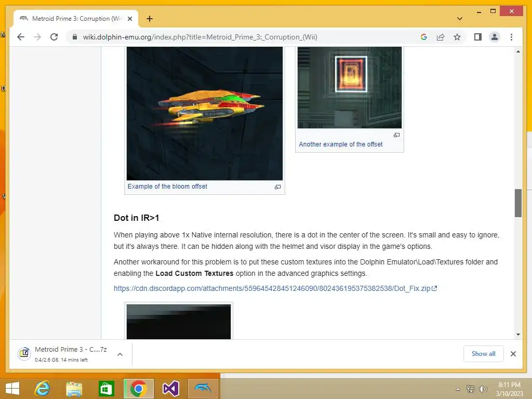532x399 pixels.
Task: Open Windows Store from taskbar
Action: tap(106, 389)
